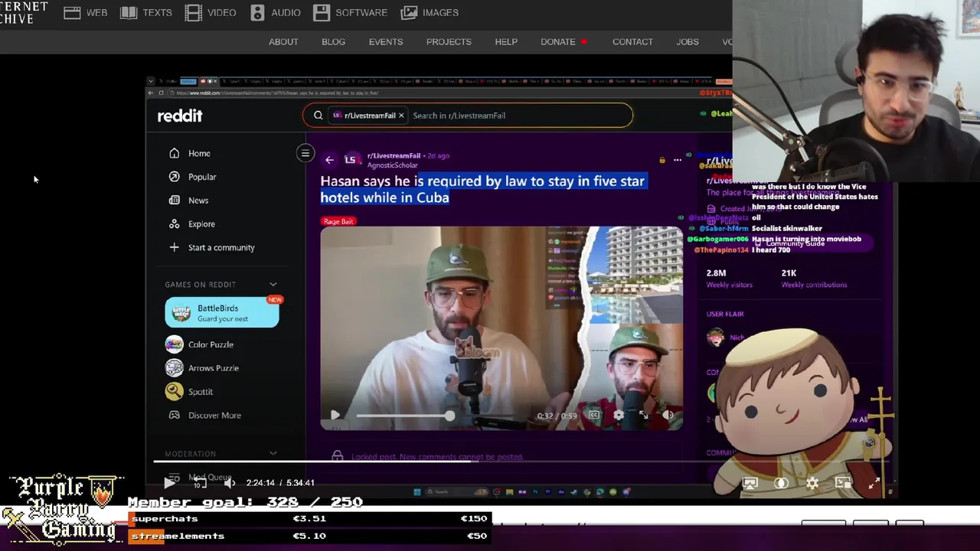The image size is (980, 551).
Task: Open the main video player settings gear
Action: click(x=812, y=483)
